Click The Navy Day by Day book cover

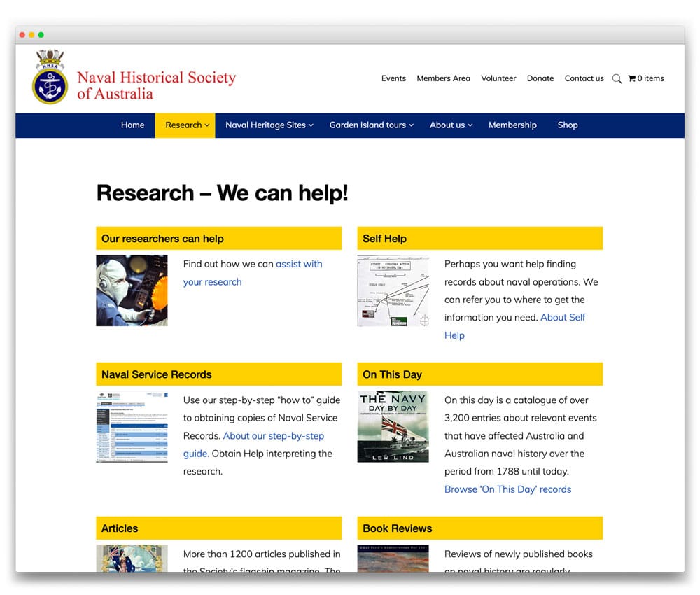(x=393, y=427)
